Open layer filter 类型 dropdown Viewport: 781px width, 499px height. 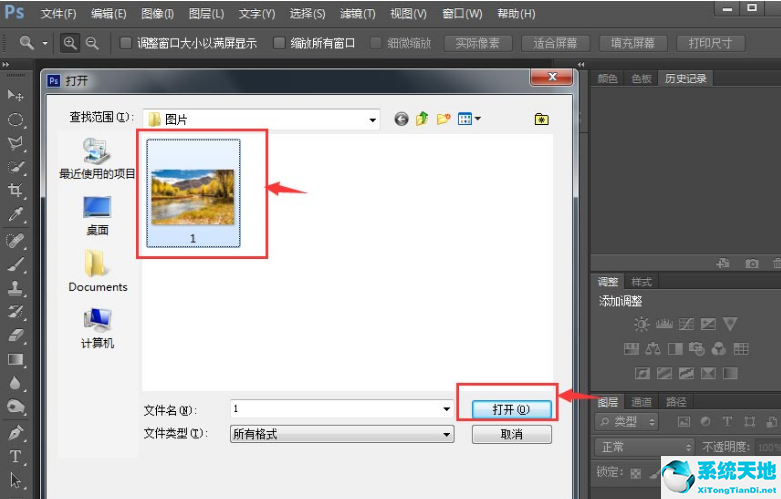click(x=627, y=422)
